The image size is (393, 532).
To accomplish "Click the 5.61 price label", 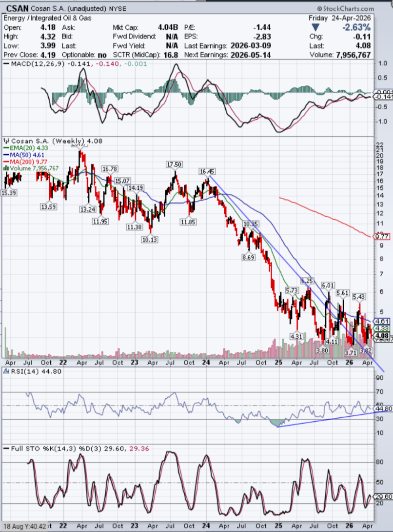I will (x=342, y=293).
